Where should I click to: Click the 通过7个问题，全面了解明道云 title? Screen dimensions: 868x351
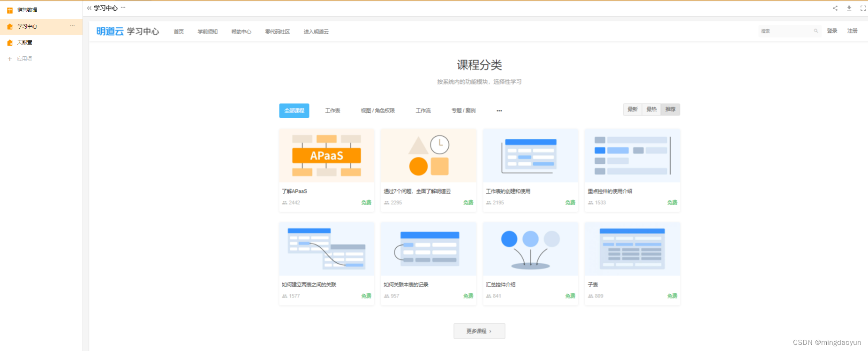pyautogui.click(x=417, y=191)
